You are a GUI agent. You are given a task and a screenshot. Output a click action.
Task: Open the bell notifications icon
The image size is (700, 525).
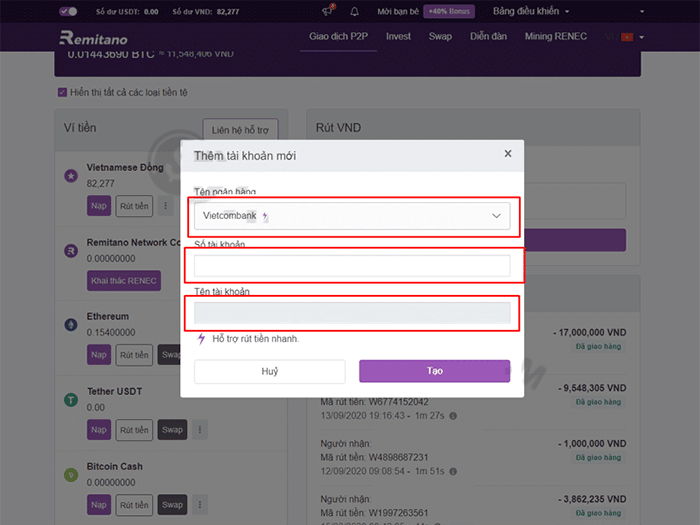(x=354, y=12)
